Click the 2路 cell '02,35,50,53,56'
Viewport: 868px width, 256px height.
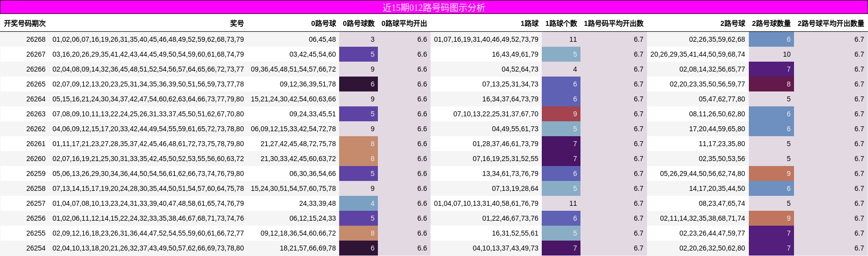tap(722, 159)
